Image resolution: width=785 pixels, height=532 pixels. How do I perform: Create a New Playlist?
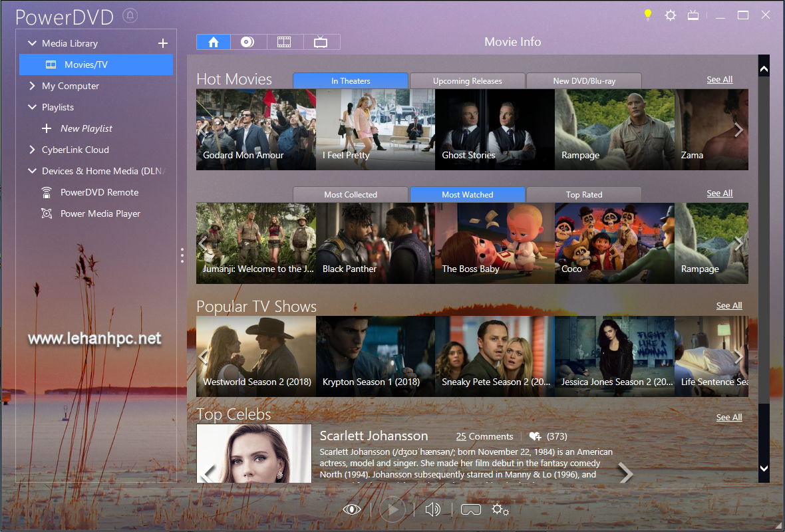pos(86,128)
